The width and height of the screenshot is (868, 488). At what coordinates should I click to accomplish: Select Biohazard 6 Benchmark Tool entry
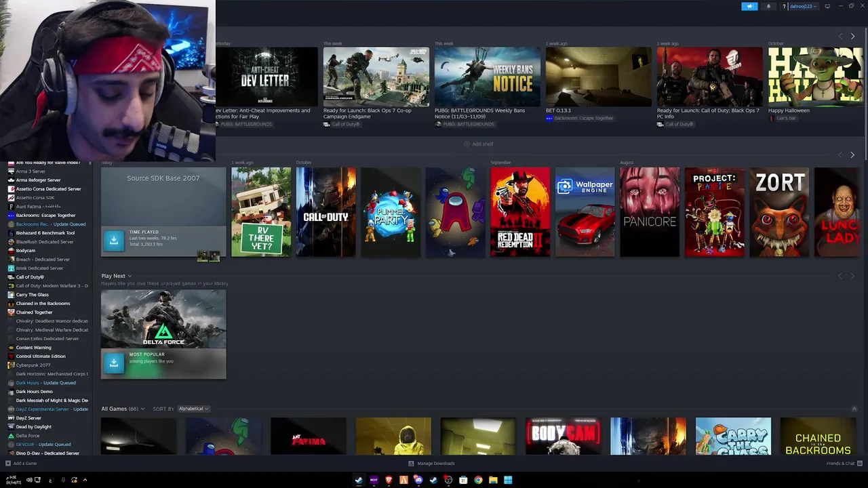[x=46, y=233]
